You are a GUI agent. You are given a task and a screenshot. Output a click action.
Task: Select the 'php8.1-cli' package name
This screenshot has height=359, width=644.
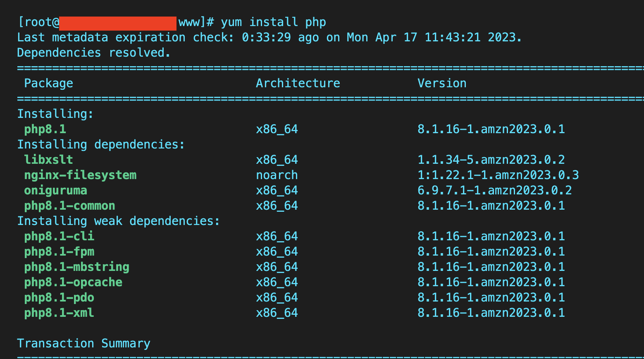click(59, 236)
